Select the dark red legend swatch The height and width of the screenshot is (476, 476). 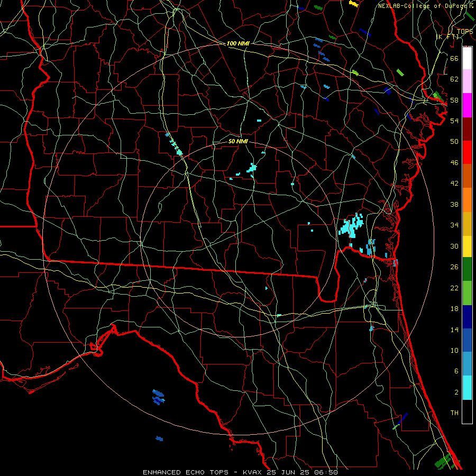pyautogui.click(x=467, y=129)
